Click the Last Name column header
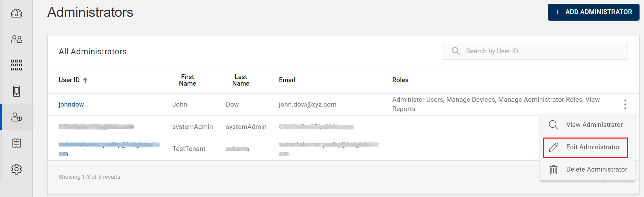Screen dimensions: 644x197 241,80
